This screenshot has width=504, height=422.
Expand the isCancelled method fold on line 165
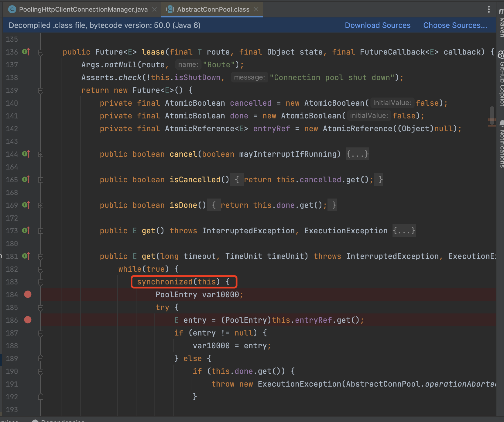coord(41,180)
